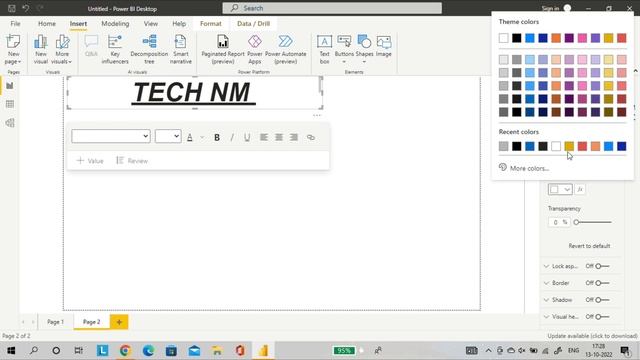This screenshot has height=360, width=640.
Task: Switch to Home ribbon tab
Action: [x=47, y=24]
